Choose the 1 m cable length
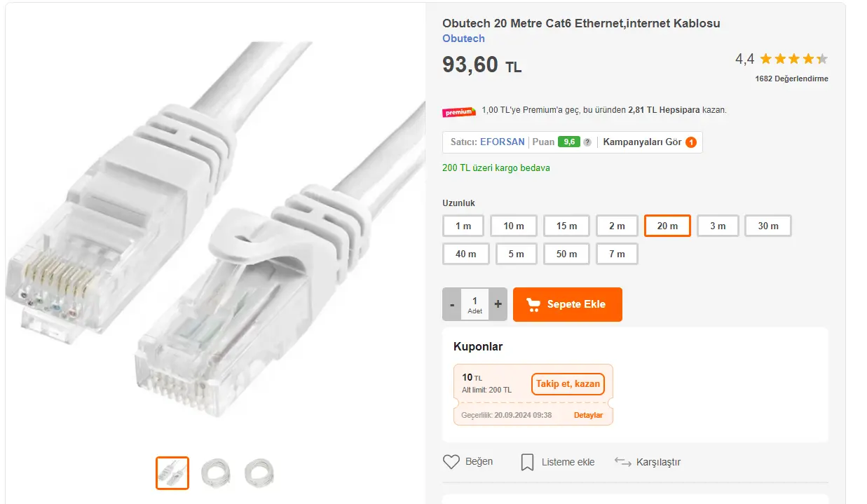Image resolution: width=867 pixels, height=504 pixels. (x=463, y=226)
